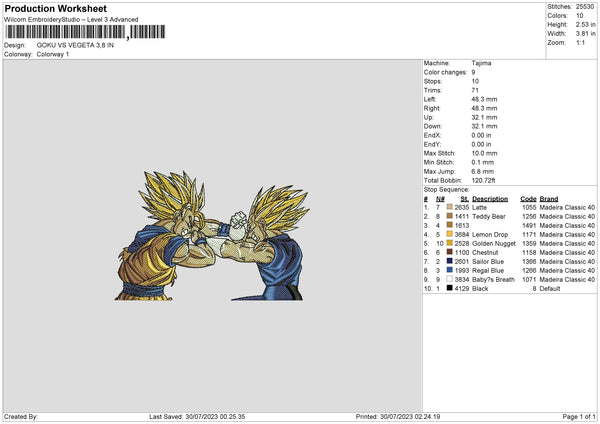The width and height of the screenshot is (600, 424).
Task: Click the Min Stitch value 0.1 mm
Action: pyautogui.click(x=483, y=162)
